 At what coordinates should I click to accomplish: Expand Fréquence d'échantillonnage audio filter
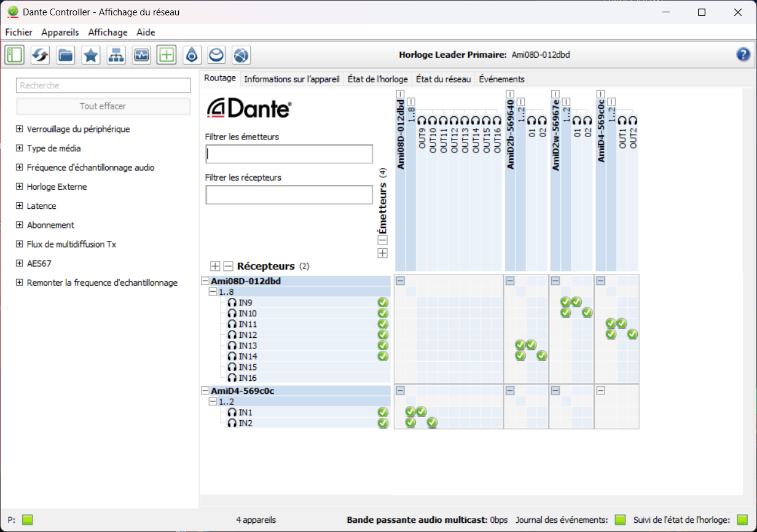20,167
